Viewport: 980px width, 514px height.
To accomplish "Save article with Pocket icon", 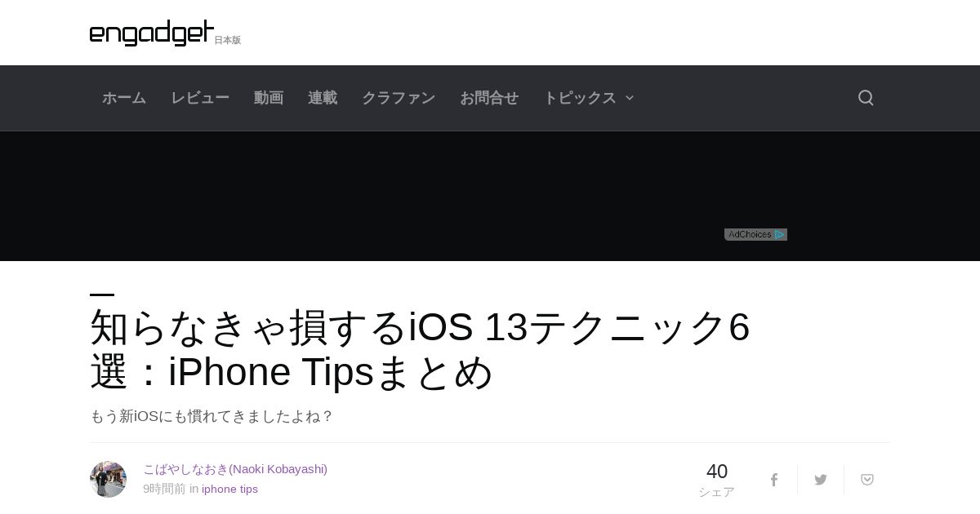I will [x=867, y=480].
